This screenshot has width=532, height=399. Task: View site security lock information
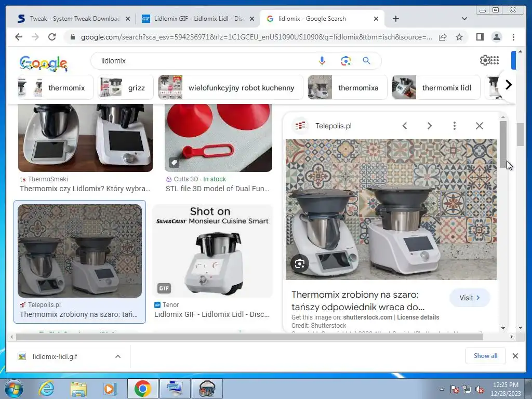[x=72, y=37]
